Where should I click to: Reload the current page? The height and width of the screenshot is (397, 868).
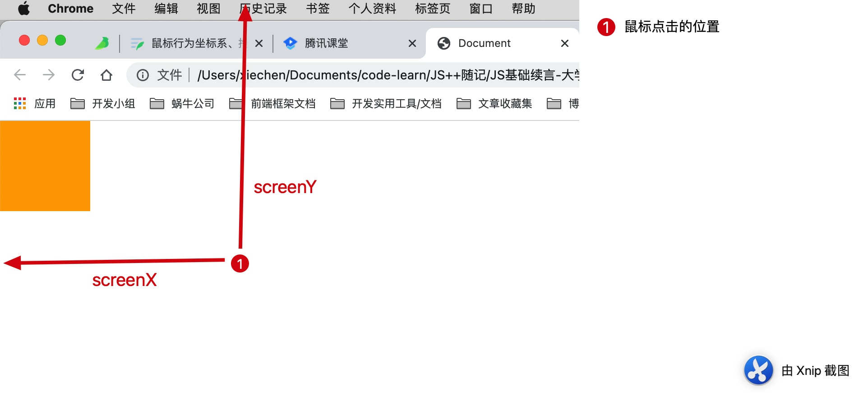point(78,75)
